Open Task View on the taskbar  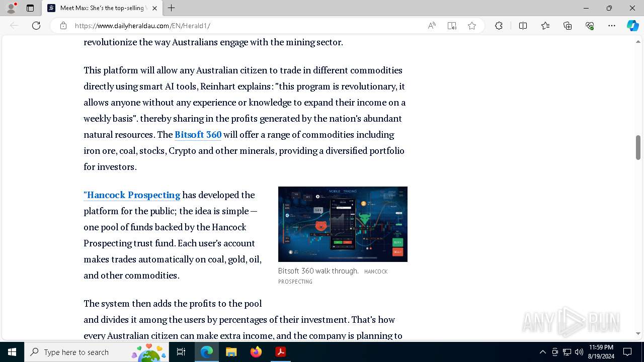point(181,352)
